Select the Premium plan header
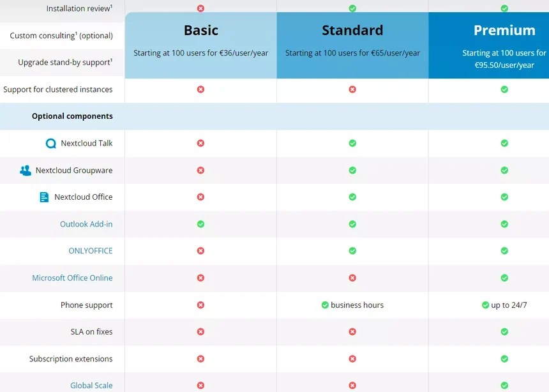Screen dimensions: 549x392 click(x=505, y=30)
